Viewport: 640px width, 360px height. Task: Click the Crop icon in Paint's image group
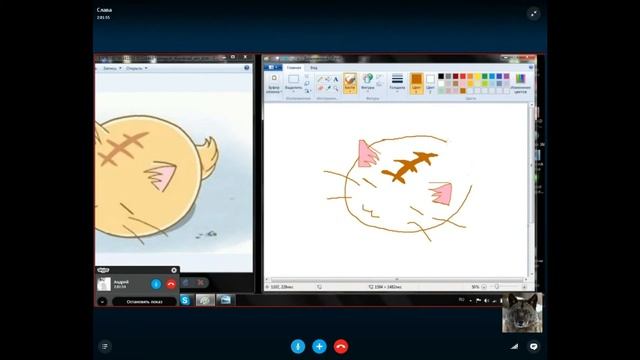coord(307,77)
